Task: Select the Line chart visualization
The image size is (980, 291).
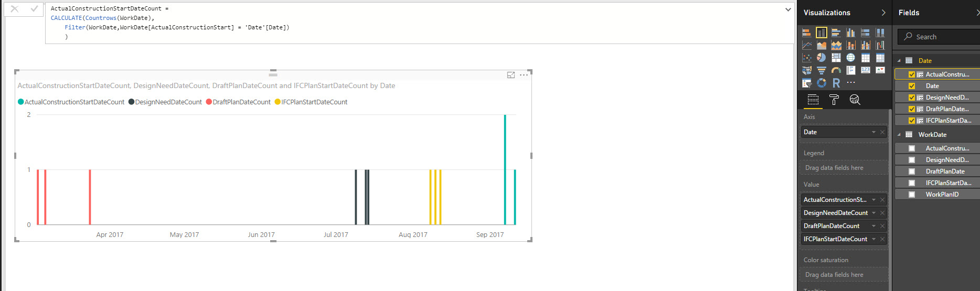Action: tap(807, 45)
